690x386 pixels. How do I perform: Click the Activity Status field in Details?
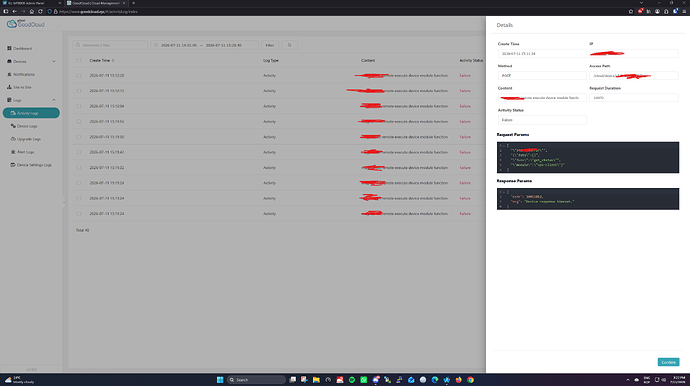coord(542,120)
